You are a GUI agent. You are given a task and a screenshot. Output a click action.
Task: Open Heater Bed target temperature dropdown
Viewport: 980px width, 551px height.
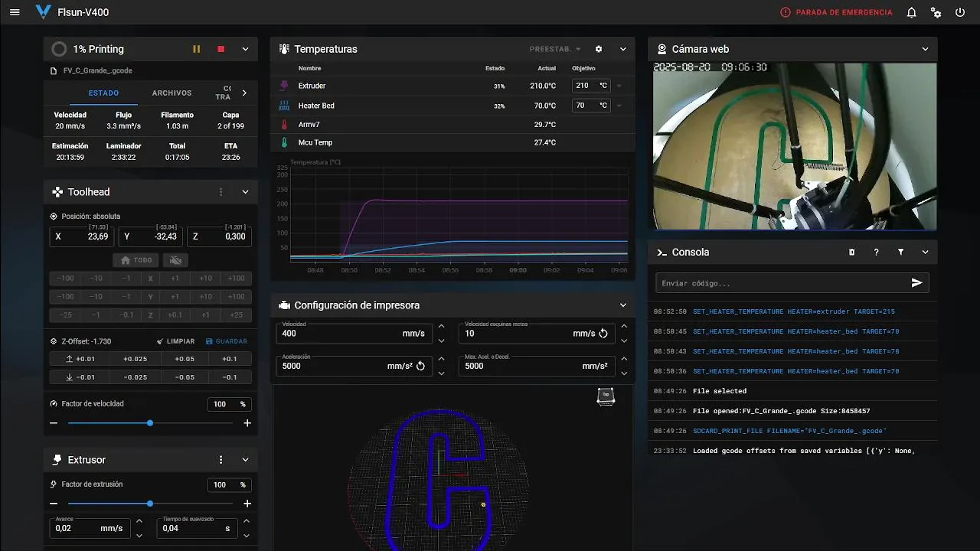tap(619, 106)
